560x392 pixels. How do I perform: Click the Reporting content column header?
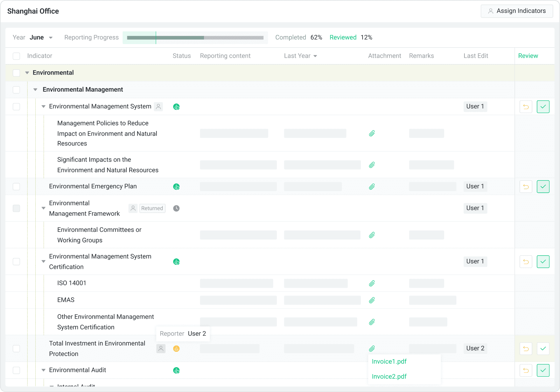(225, 56)
